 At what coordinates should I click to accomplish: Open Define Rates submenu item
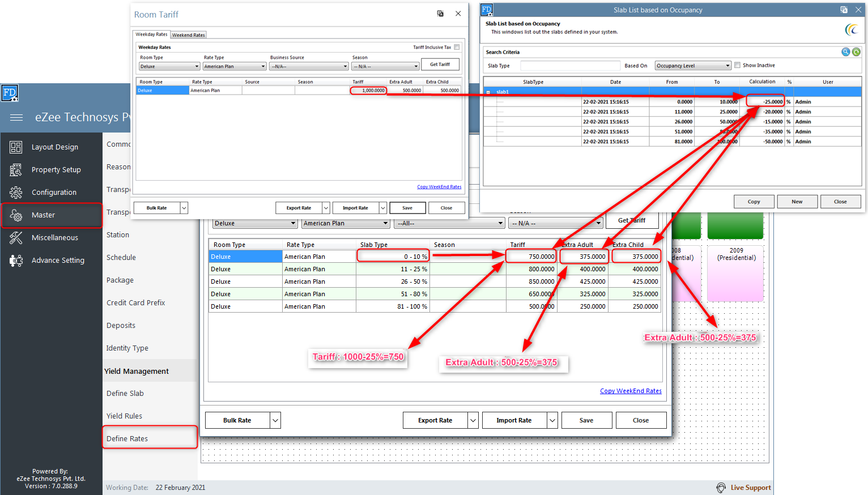(127, 438)
